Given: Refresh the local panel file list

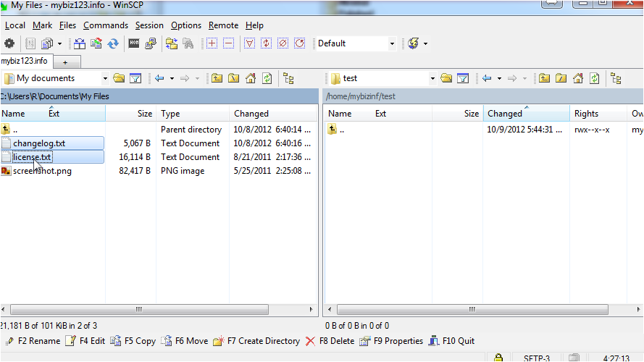Looking at the screenshot, I should click(267, 78).
